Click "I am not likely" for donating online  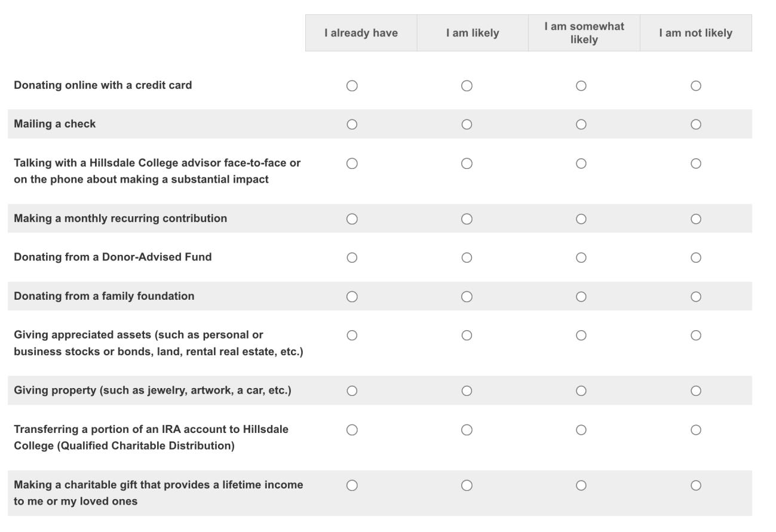click(695, 86)
